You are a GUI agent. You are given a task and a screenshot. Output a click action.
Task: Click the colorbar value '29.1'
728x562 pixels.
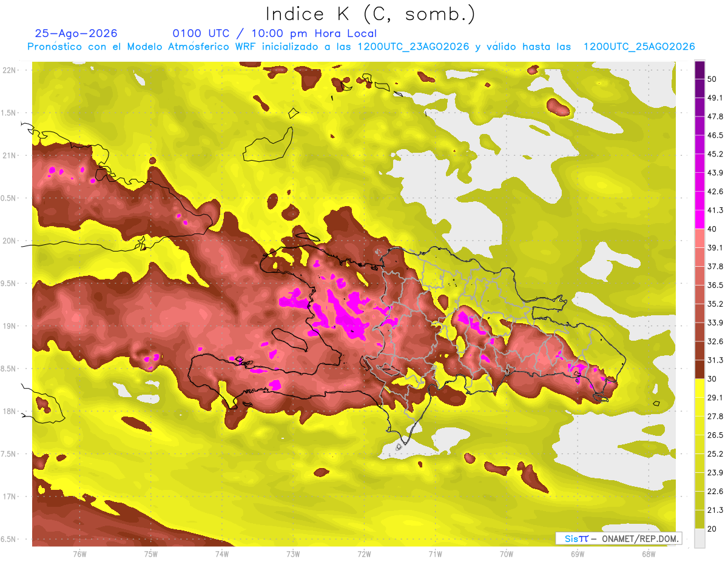715,398
